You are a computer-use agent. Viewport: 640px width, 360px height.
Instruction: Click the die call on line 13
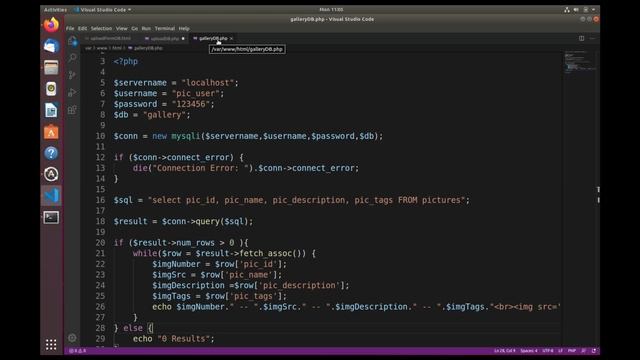click(x=140, y=168)
